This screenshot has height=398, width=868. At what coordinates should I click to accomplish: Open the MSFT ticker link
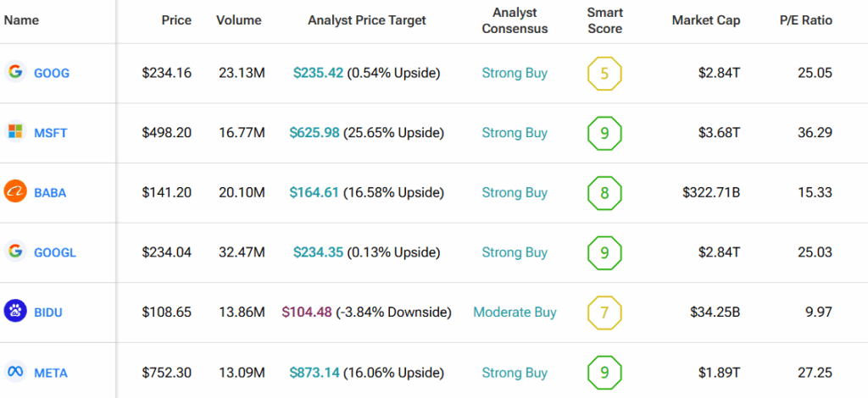50,133
